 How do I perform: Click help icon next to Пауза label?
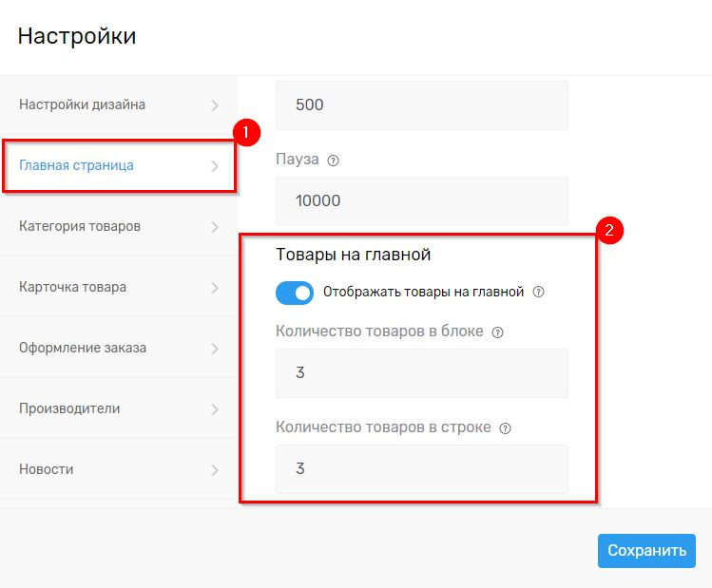(x=333, y=161)
